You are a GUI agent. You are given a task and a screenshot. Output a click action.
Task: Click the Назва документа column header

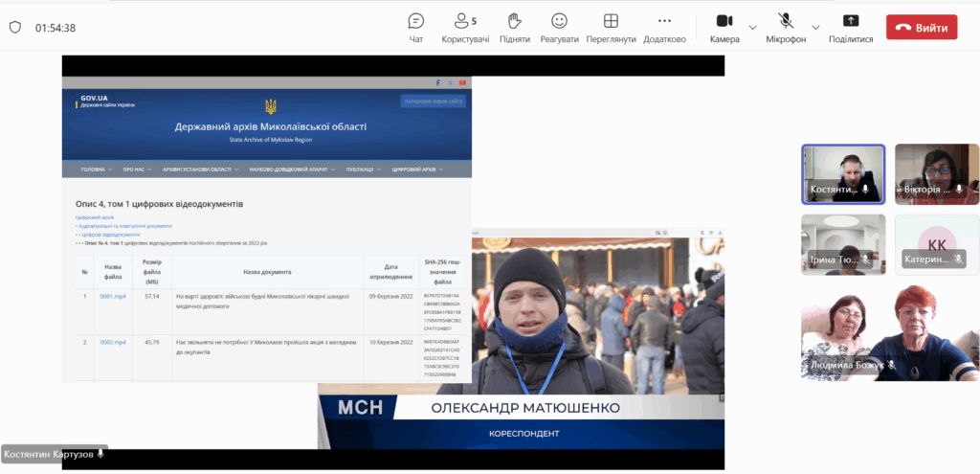[x=267, y=272]
